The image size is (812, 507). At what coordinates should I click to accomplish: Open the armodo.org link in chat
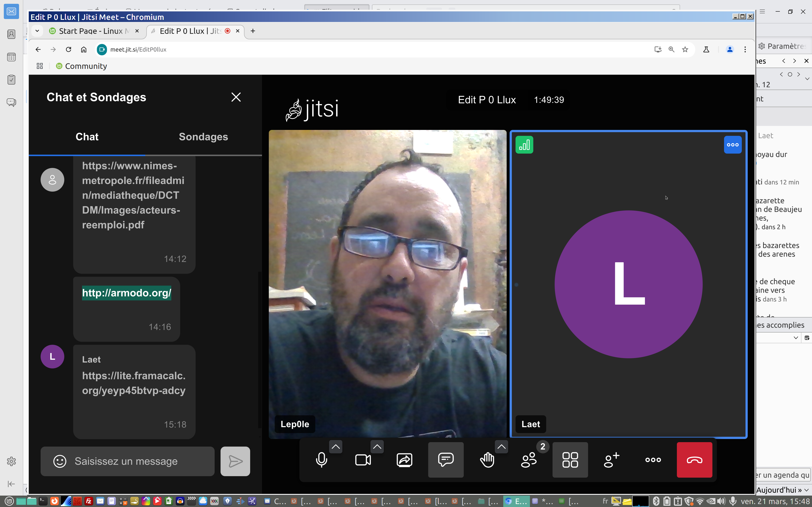(x=126, y=293)
